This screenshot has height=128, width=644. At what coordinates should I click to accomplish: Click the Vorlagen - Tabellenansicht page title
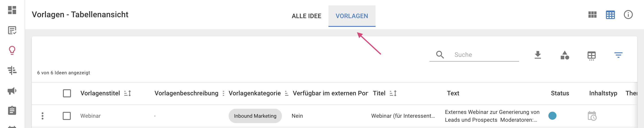tap(80, 15)
